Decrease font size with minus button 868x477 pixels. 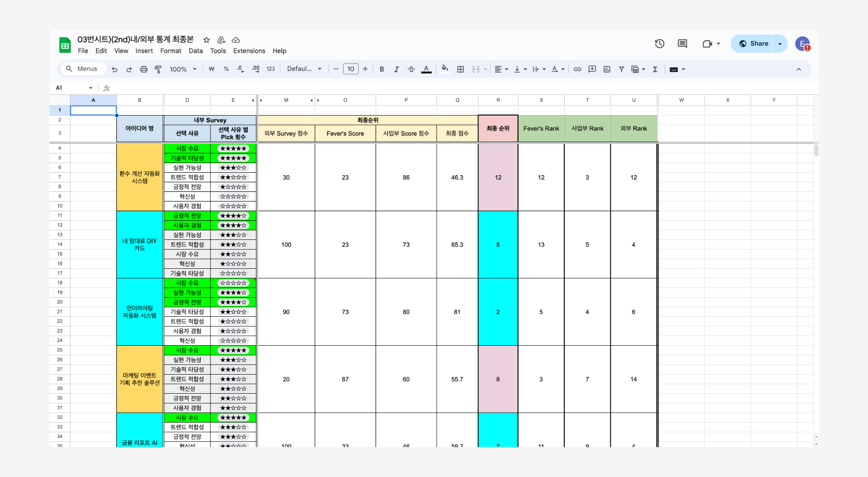(x=336, y=69)
